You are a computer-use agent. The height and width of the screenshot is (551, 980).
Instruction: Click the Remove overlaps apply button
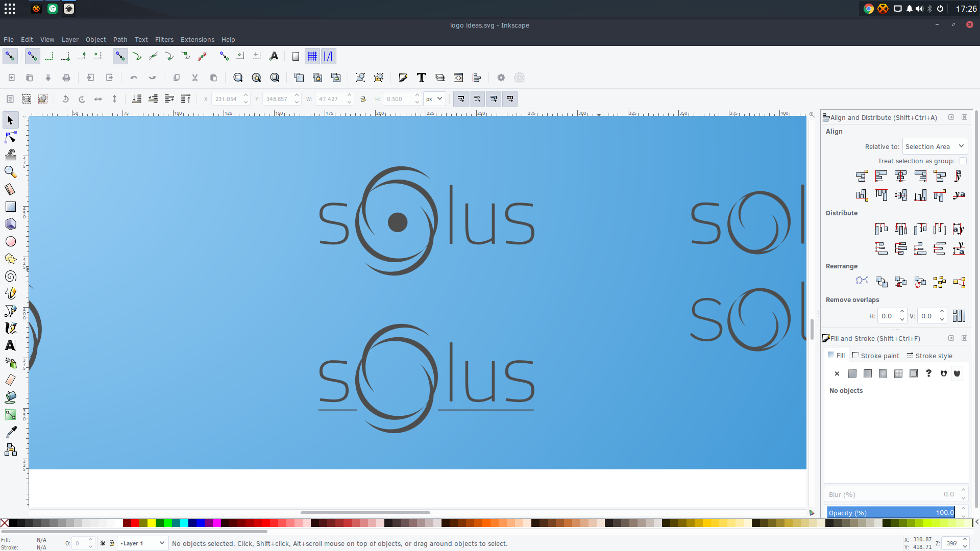tap(959, 316)
